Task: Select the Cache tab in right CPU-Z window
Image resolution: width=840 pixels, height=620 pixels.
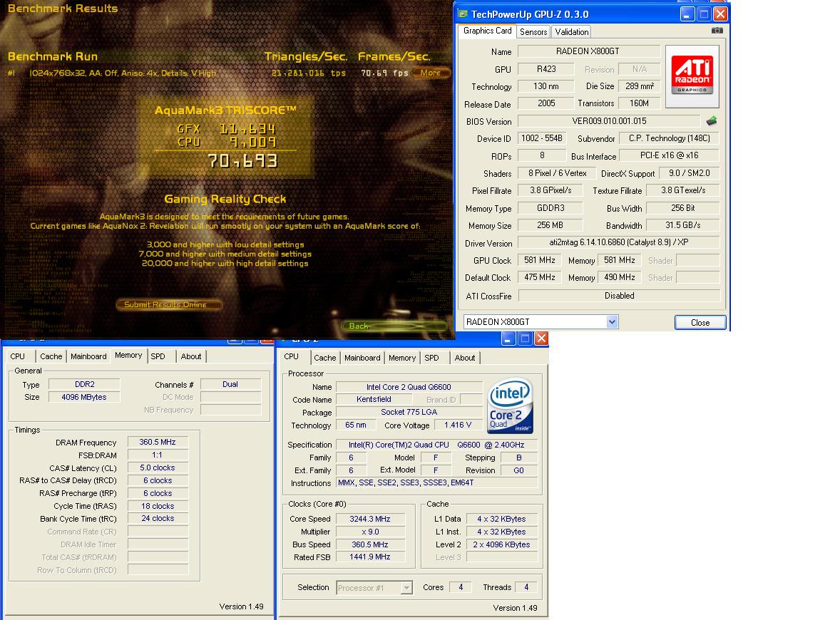Action: click(325, 358)
